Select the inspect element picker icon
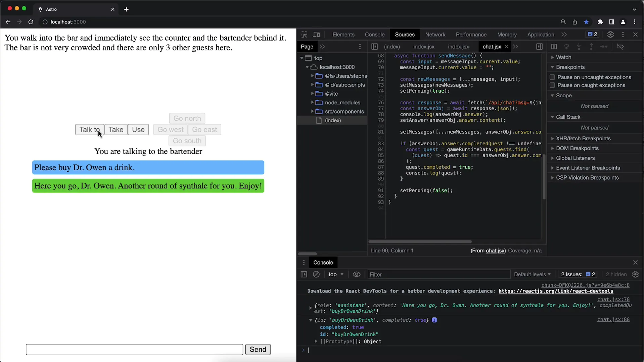 click(304, 35)
